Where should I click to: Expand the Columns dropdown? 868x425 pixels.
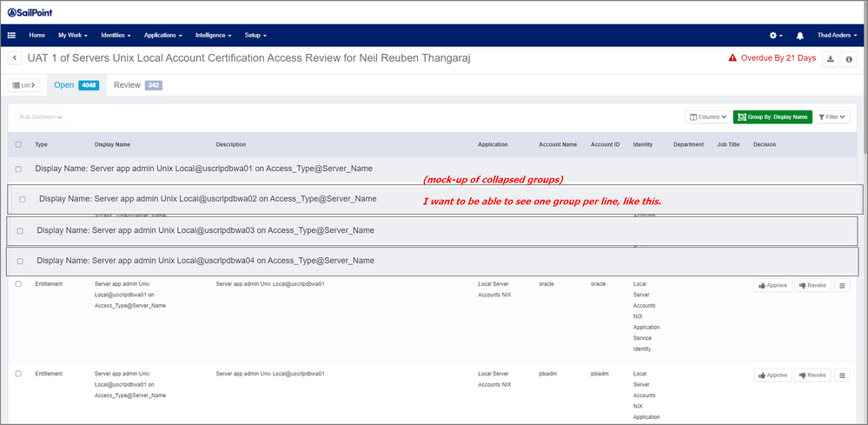pos(707,116)
